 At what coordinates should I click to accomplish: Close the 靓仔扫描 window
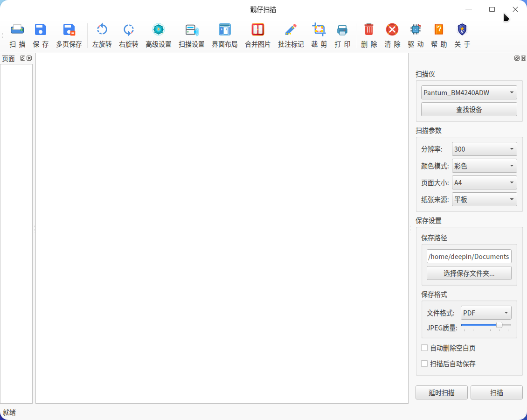515,9
